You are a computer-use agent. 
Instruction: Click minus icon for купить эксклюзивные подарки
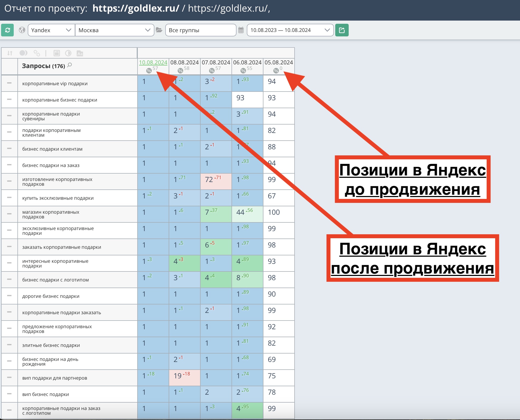click(9, 198)
